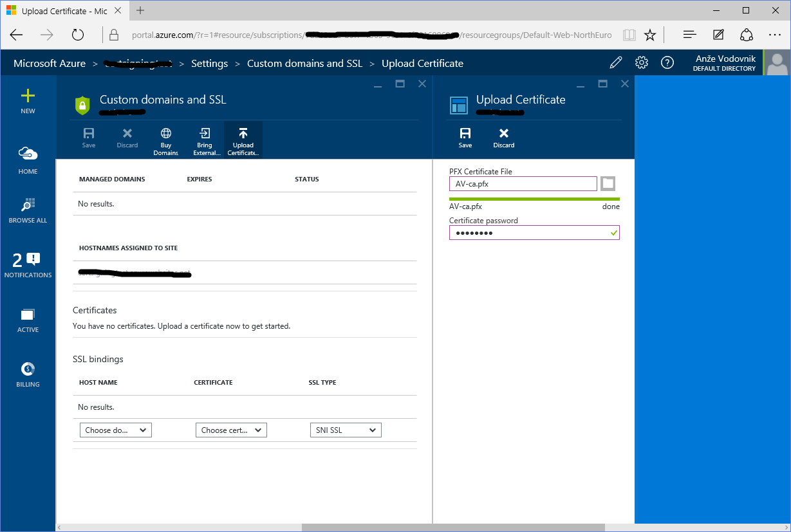Click the uploaded 'AV-ca.pfx' file name below progress bar
Image resolution: width=791 pixels, height=532 pixels.
coord(465,206)
